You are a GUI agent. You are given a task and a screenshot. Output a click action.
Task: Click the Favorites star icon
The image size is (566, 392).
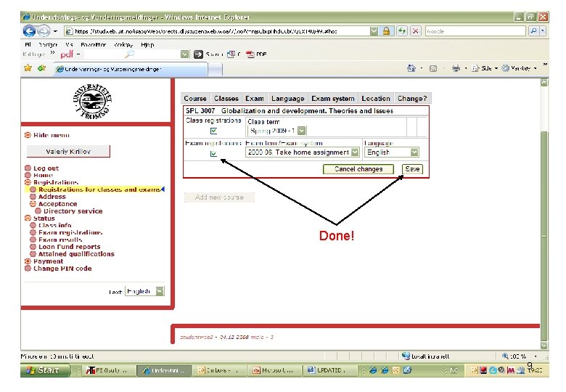[28, 68]
